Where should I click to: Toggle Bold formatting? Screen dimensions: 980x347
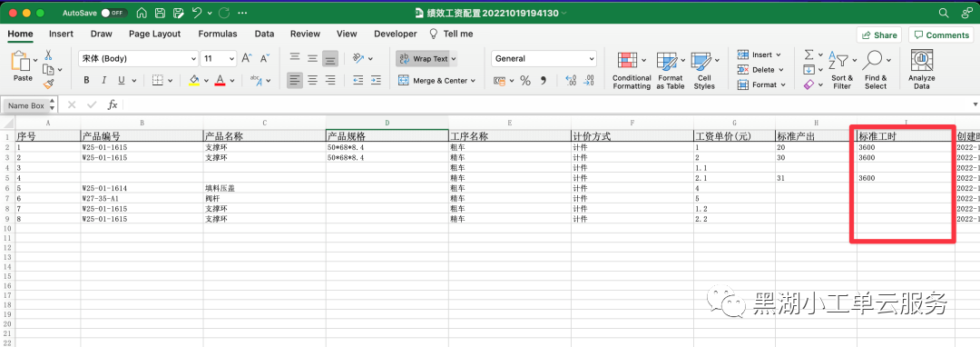point(86,80)
